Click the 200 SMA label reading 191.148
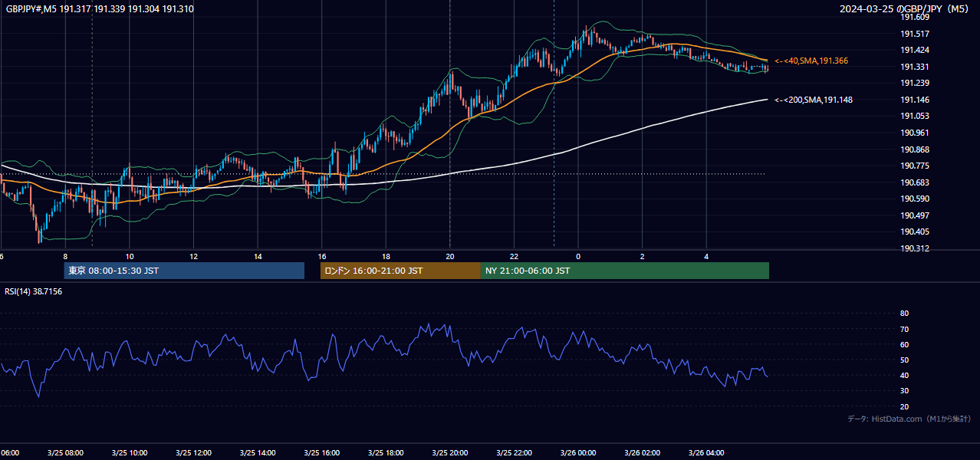The image size is (980, 460). pos(814,100)
